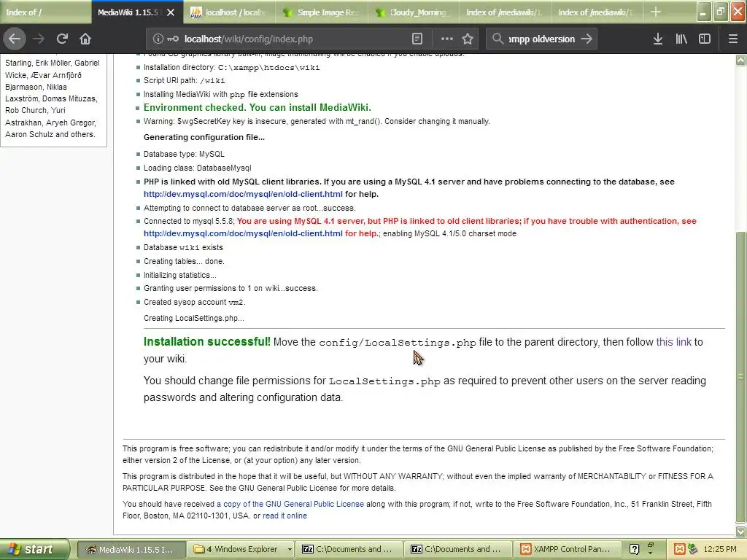Switch to first 'Index of /' tab

[x=46, y=12]
